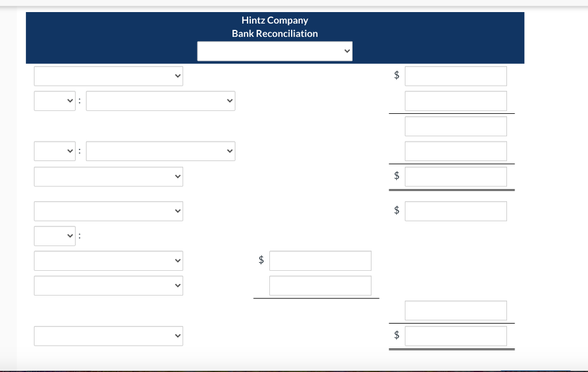Screen dimensions: 588x372
Task: Click the amount field directly below the top dollar field
Action: click(455, 101)
